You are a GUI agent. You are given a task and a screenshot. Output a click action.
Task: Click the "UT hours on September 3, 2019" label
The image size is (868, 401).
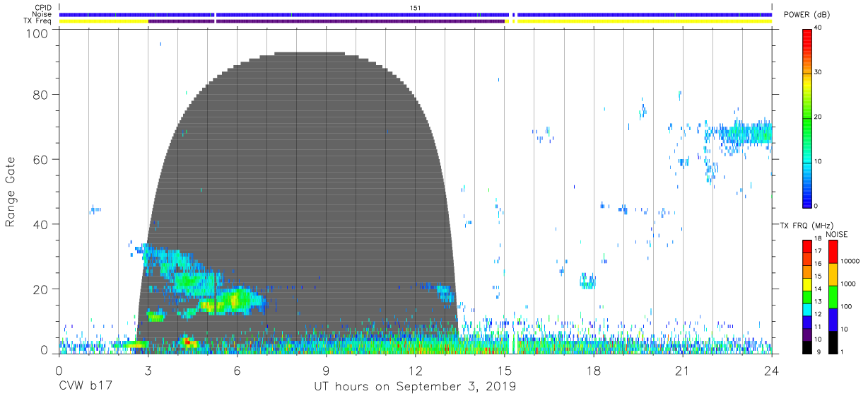coord(415,387)
